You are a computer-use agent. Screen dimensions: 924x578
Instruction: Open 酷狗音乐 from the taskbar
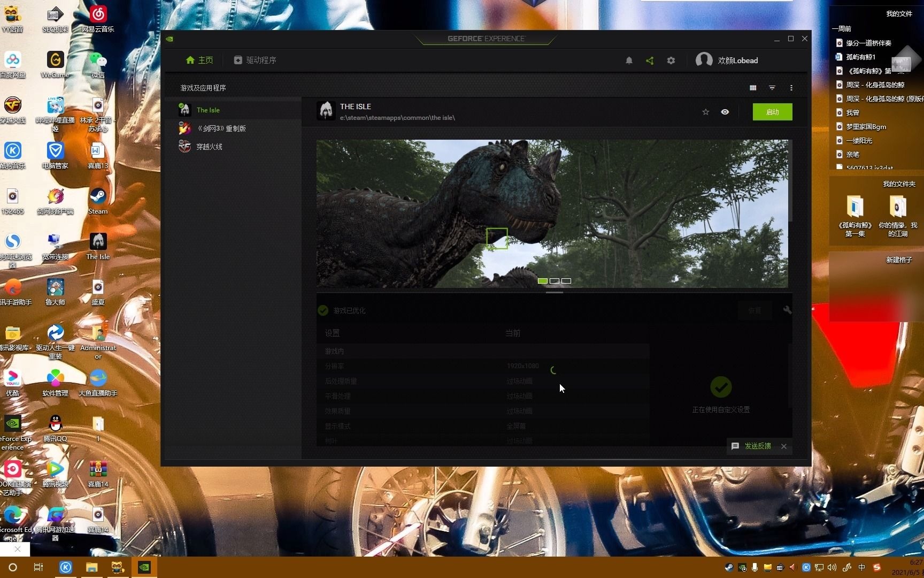point(65,567)
